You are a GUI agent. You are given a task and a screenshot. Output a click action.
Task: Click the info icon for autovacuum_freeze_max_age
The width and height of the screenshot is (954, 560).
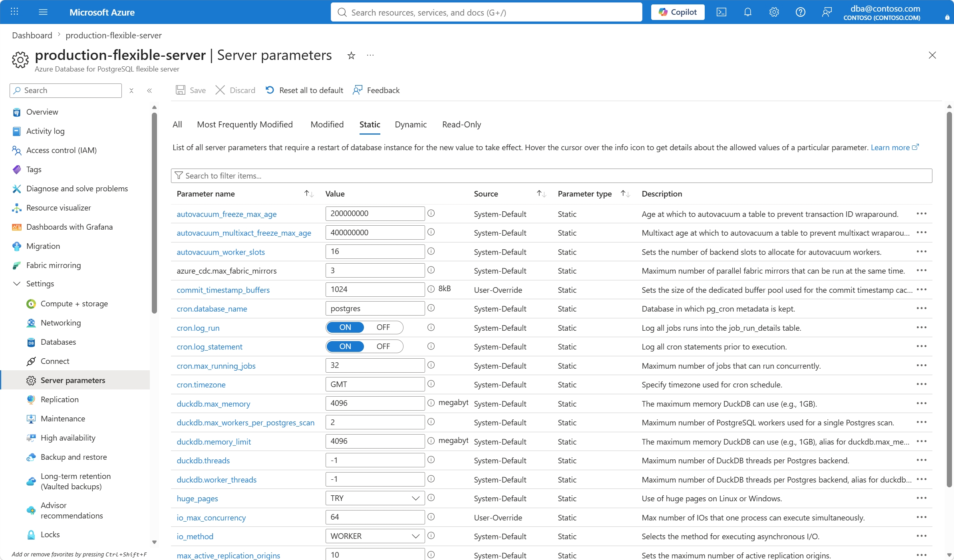(431, 213)
